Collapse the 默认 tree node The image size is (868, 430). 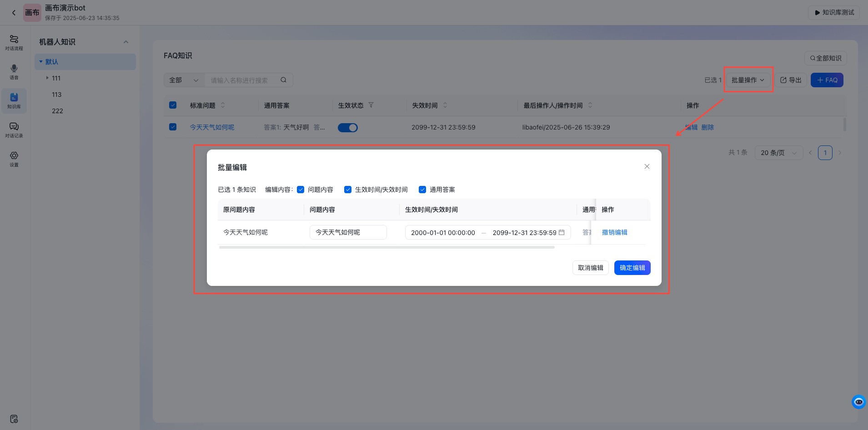click(x=42, y=61)
